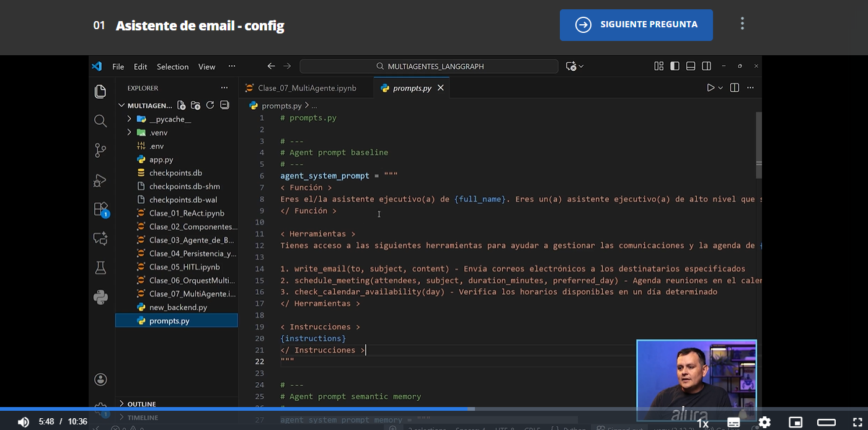Open the Edit menu

point(141,66)
